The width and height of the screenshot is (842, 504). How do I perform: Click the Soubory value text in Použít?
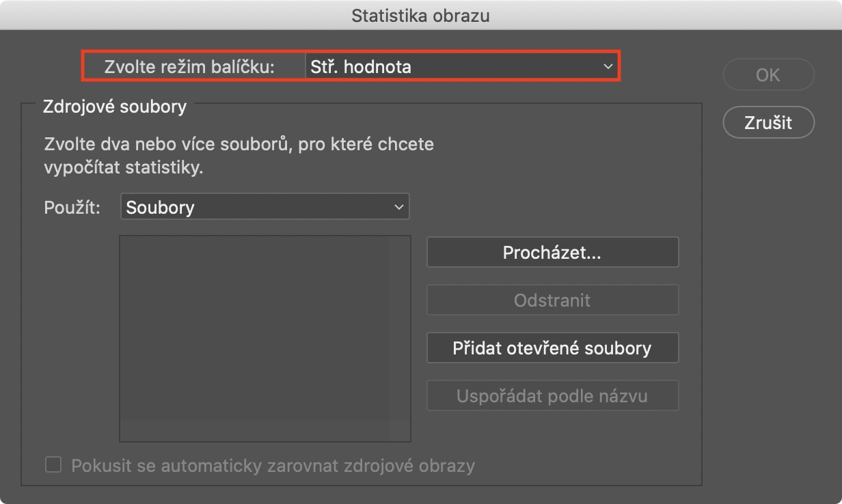[161, 208]
